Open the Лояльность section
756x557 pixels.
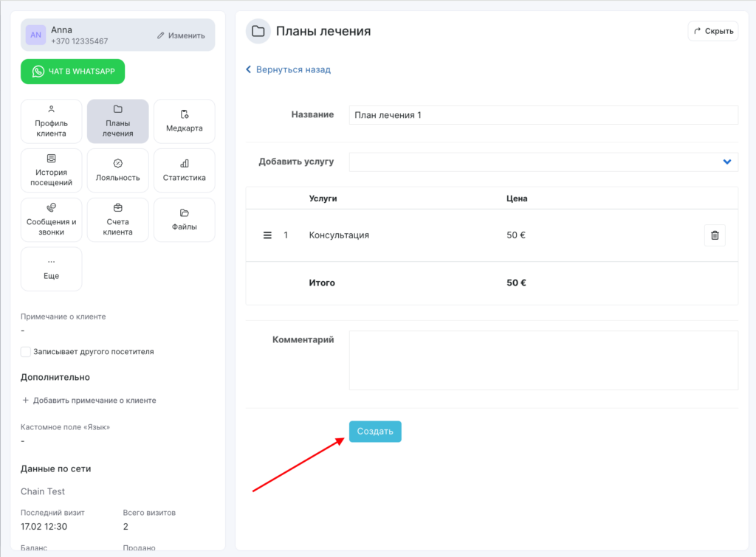[x=117, y=170]
